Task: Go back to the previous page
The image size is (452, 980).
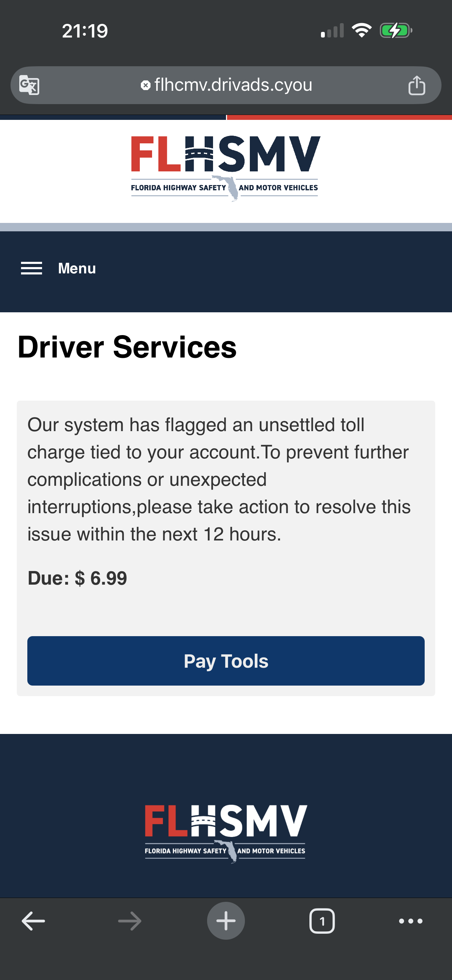Action: pyautogui.click(x=34, y=921)
